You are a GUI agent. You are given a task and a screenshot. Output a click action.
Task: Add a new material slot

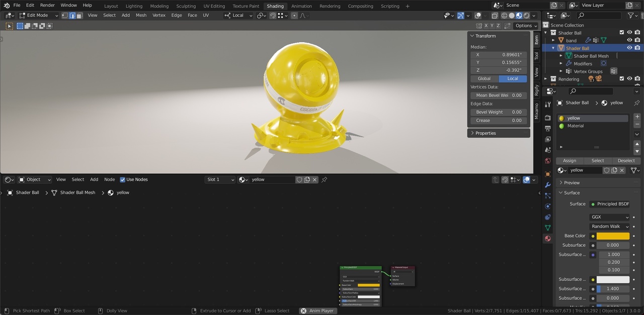pyautogui.click(x=637, y=117)
